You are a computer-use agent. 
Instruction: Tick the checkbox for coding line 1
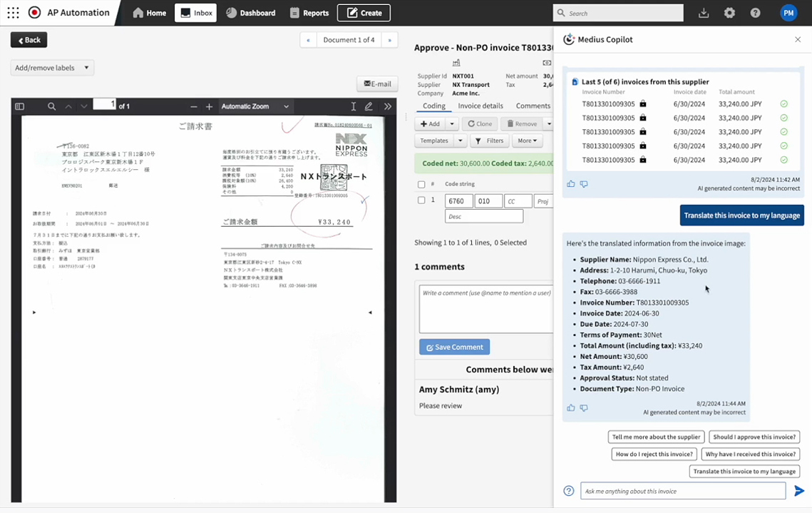point(421,200)
